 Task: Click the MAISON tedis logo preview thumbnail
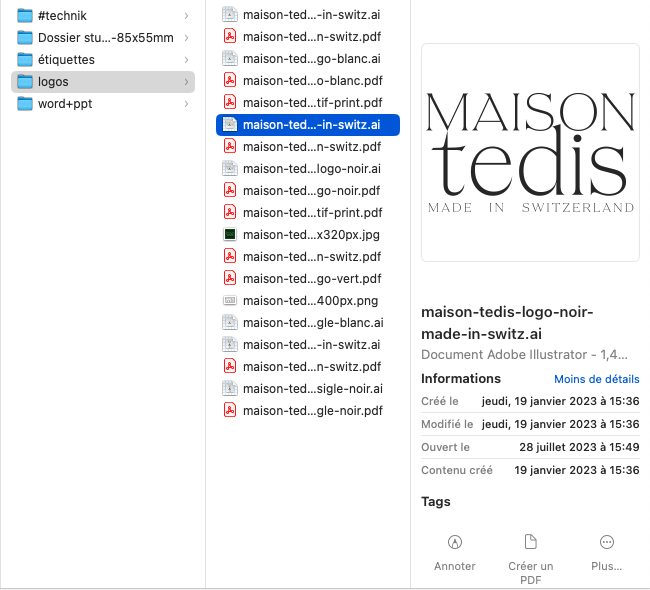click(530, 153)
